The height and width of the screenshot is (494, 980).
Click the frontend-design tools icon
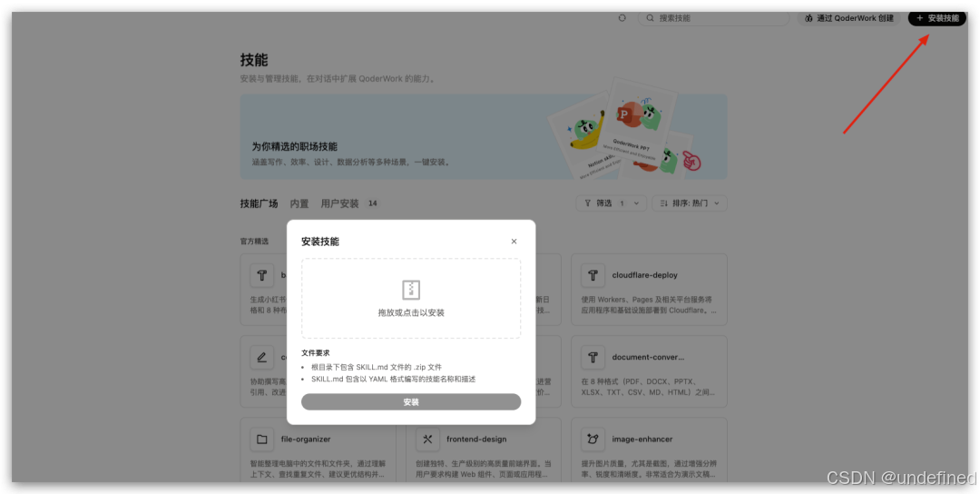(x=427, y=439)
